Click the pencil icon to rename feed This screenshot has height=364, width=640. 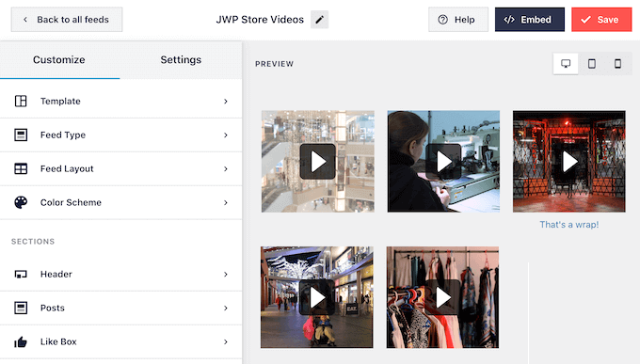click(x=320, y=20)
